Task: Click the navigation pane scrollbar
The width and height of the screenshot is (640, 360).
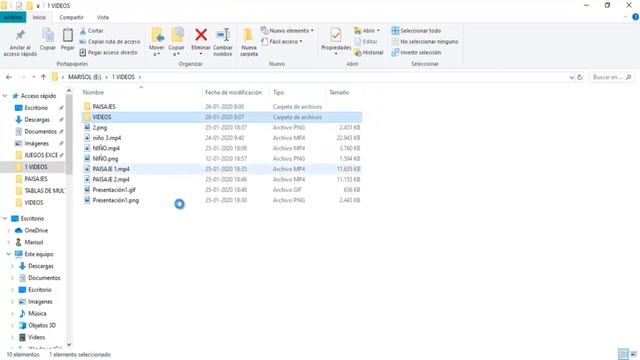Action: tap(69, 135)
